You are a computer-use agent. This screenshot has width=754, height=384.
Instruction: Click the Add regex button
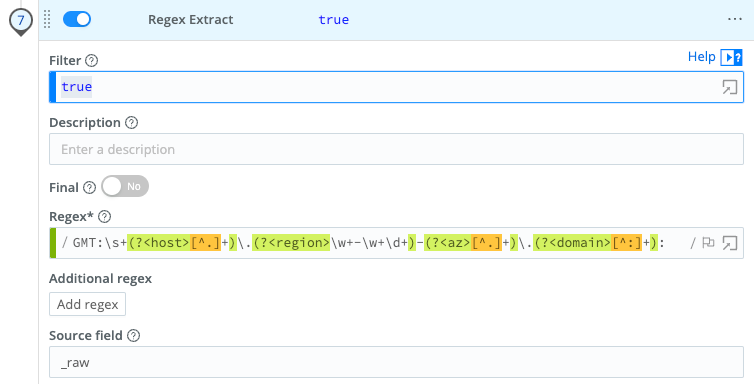[88, 304]
